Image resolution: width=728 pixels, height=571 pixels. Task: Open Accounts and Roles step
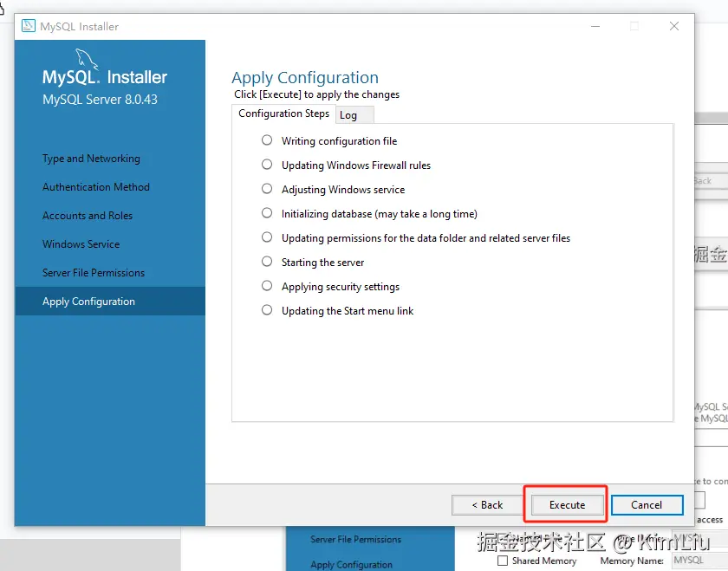pos(88,216)
